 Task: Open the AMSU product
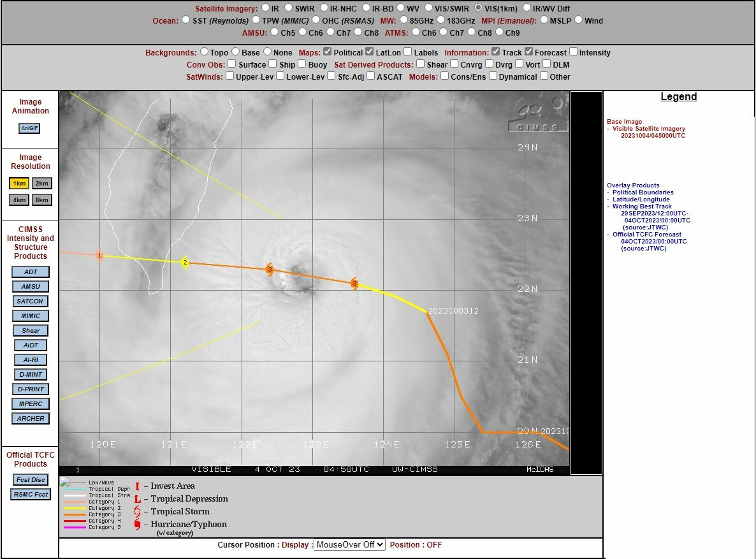pos(31,286)
